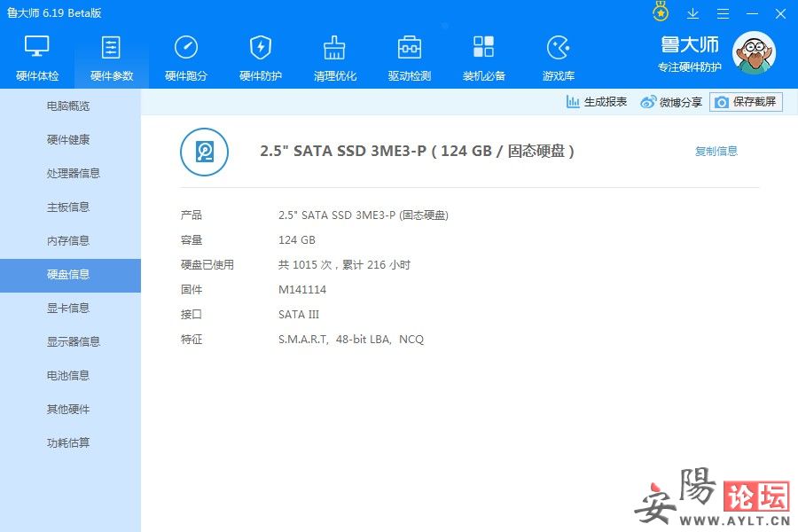Select 电脑概览 in sidebar
The image size is (798, 532).
click(x=70, y=106)
